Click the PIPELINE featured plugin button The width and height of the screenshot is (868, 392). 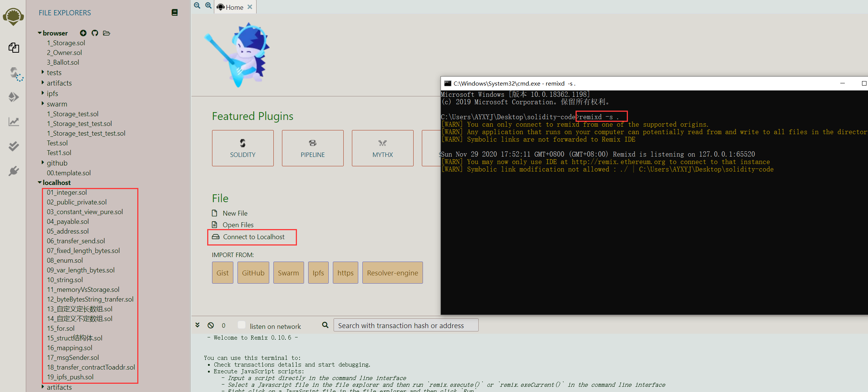(x=313, y=148)
